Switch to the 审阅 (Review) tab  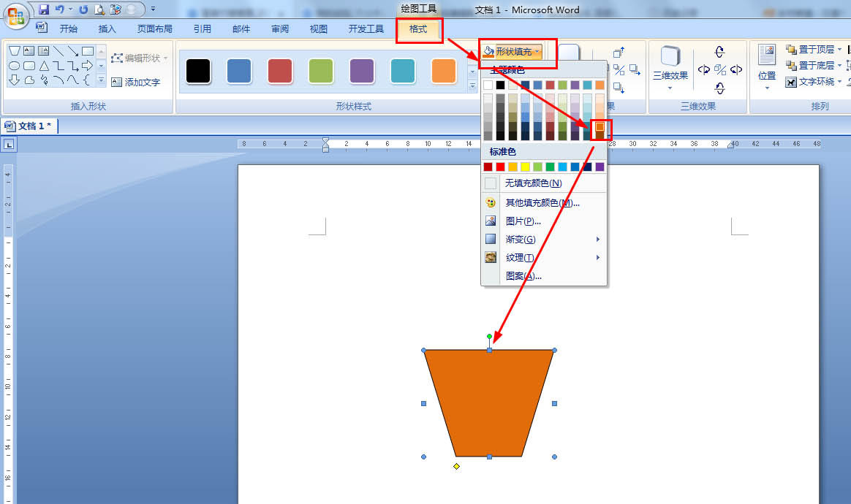tap(280, 28)
